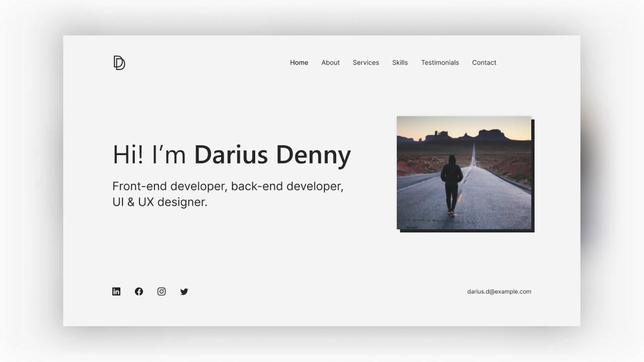Click the road walker hero photo
The height and width of the screenshot is (362, 644).
464,173
